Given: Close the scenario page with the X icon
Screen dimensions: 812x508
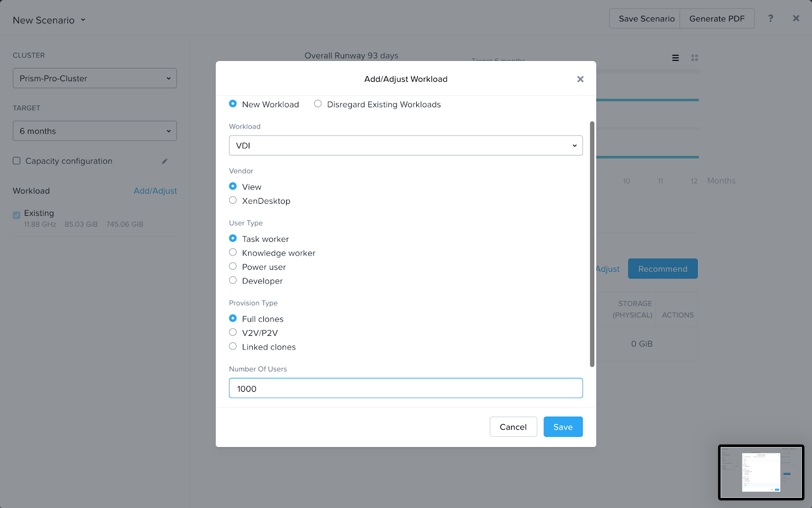Looking at the screenshot, I should pos(796,18).
